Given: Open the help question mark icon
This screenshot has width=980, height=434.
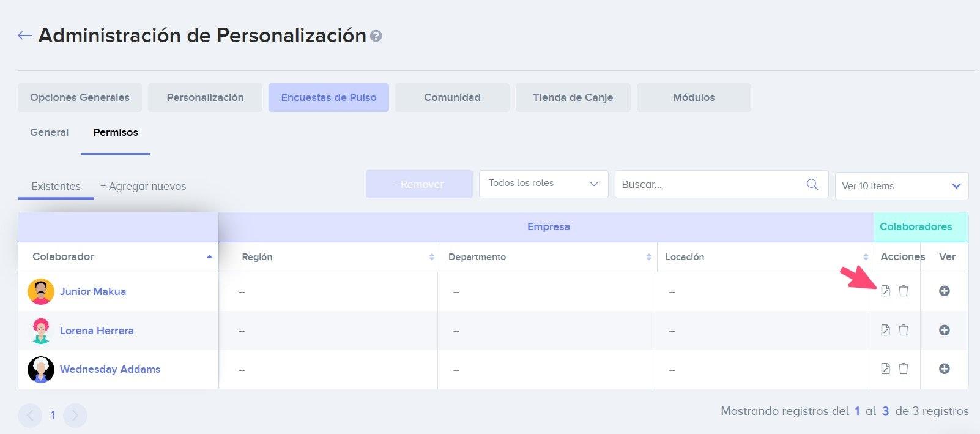Looking at the screenshot, I should [376, 36].
